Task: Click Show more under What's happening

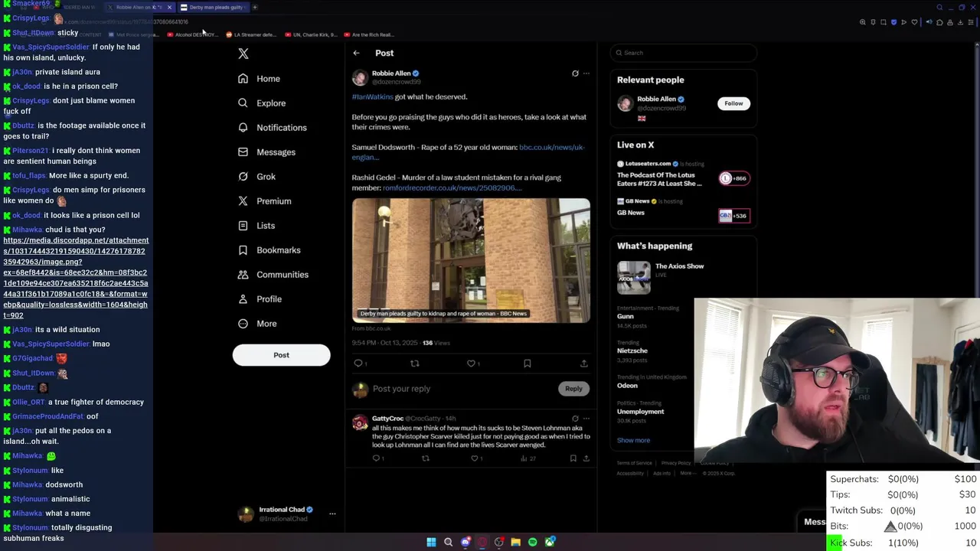Action: [633, 440]
